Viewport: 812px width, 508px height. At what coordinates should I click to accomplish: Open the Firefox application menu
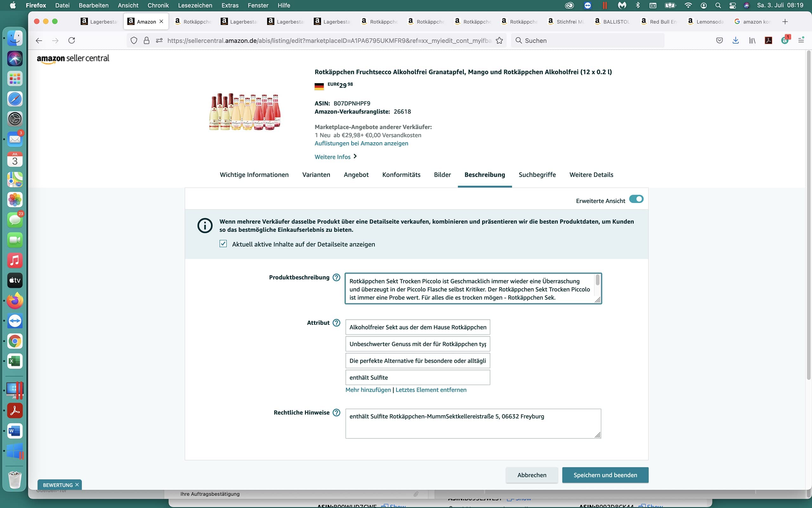click(x=801, y=40)
